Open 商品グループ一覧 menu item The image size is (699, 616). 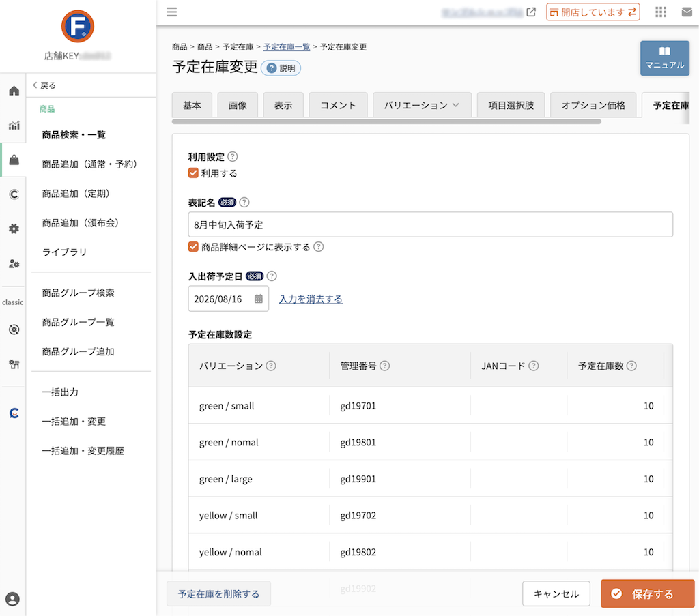point(78,322)
